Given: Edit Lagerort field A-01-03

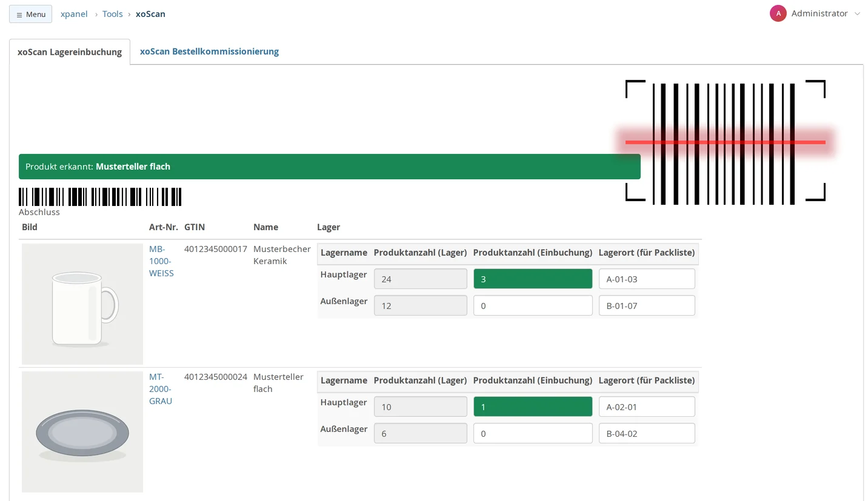Looking at the screenshot, I should coord(647,279).
